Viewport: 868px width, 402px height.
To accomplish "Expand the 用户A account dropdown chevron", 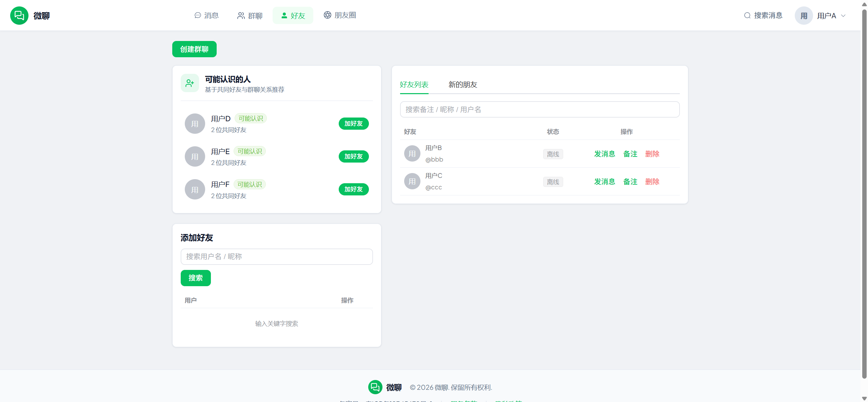I will click(x=843, y=16).
